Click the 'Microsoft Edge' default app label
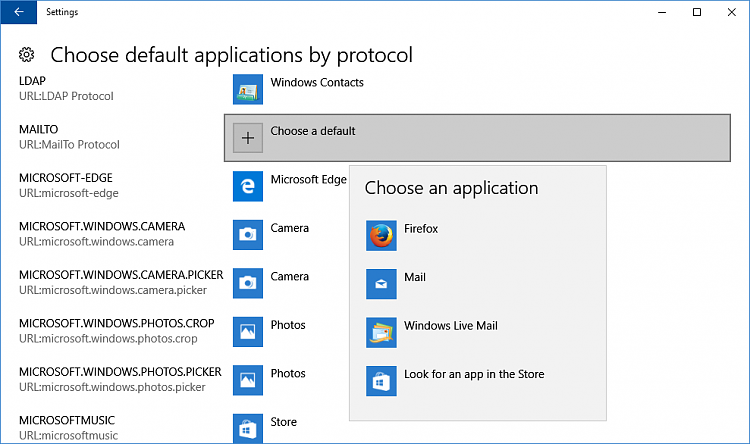750x444 pixels. click(309, 179)
